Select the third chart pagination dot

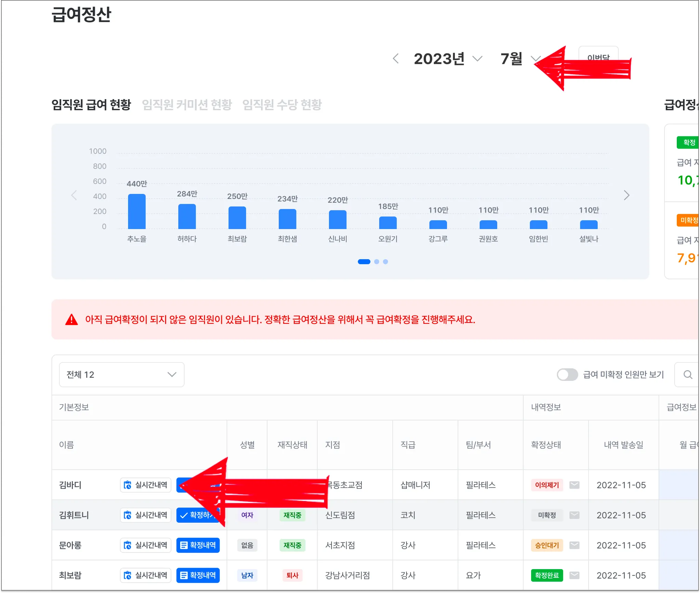coord(386,262)
